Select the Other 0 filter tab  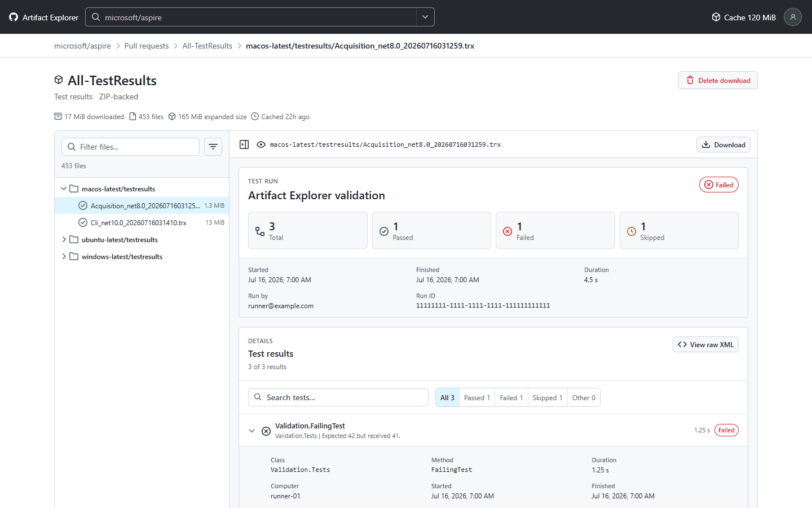(x=584, y=397)
